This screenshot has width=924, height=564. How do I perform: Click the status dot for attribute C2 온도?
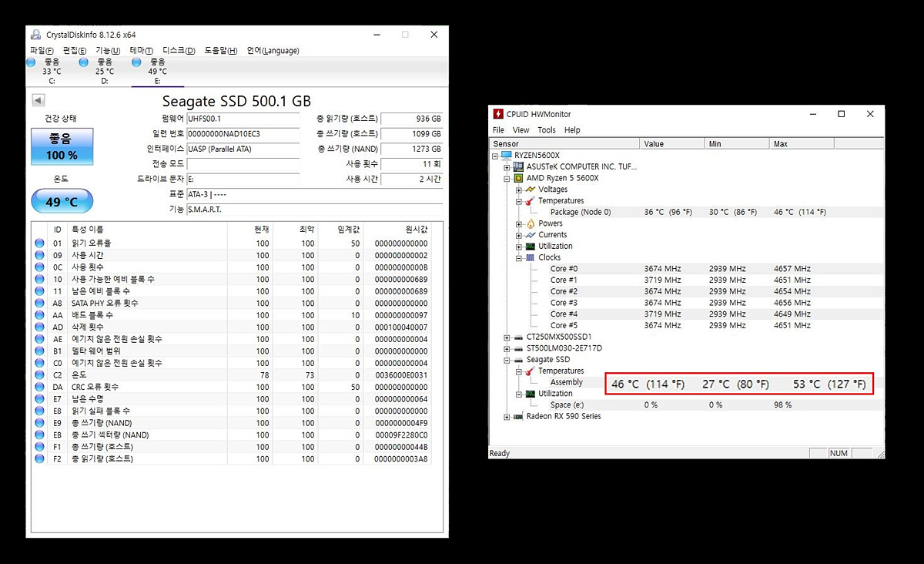tap(40, 374)
